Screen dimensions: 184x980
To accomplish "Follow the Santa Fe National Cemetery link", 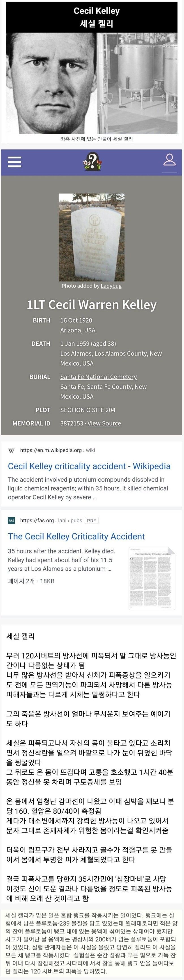I will (99, 377).
